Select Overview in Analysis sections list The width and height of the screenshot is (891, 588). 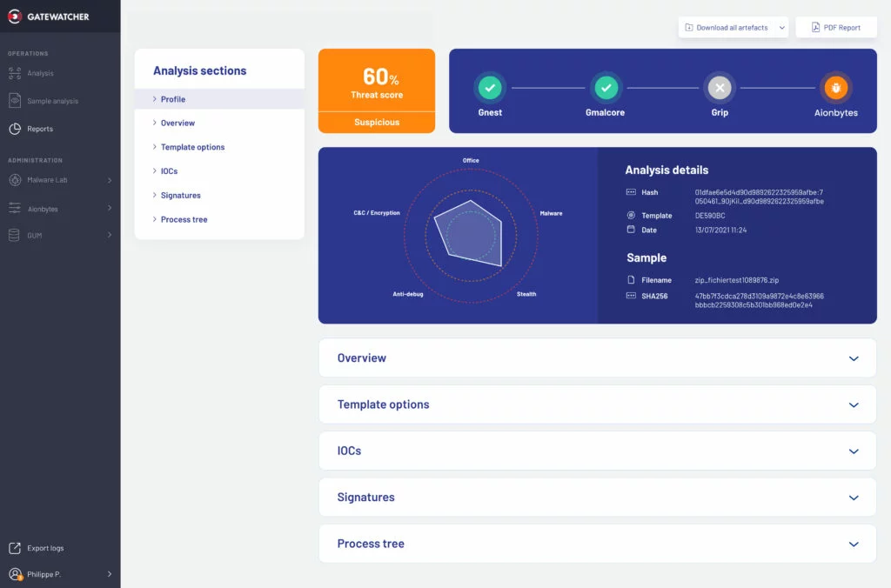(x=219, y=123)
